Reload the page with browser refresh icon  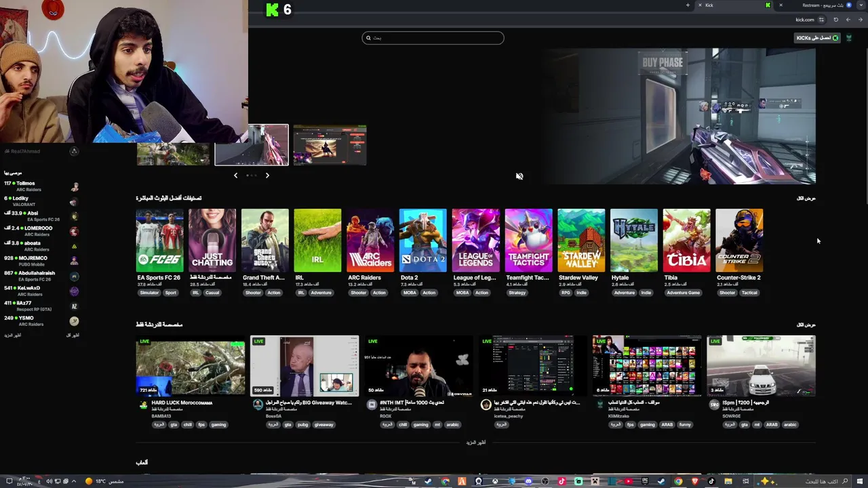[x=835, y=20]
